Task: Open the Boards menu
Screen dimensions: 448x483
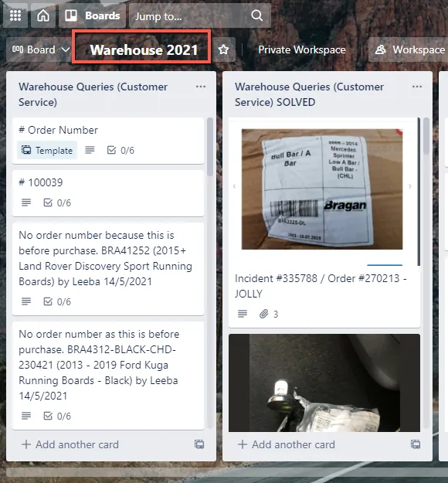Action: tap(93, 15)
